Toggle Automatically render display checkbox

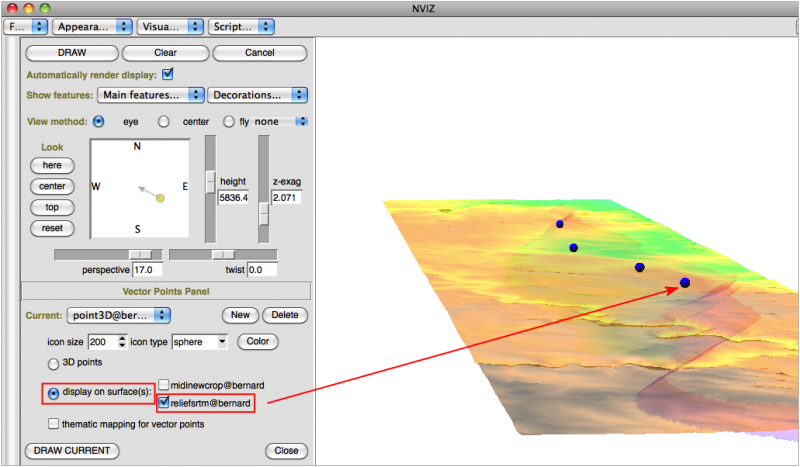point(168,74)
